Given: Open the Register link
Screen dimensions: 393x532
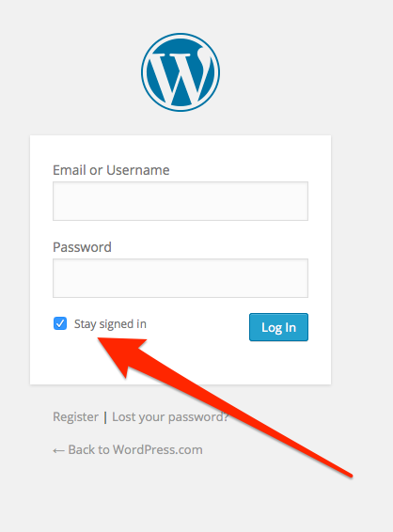Looking at the screenshot, I should click(75, 416).
